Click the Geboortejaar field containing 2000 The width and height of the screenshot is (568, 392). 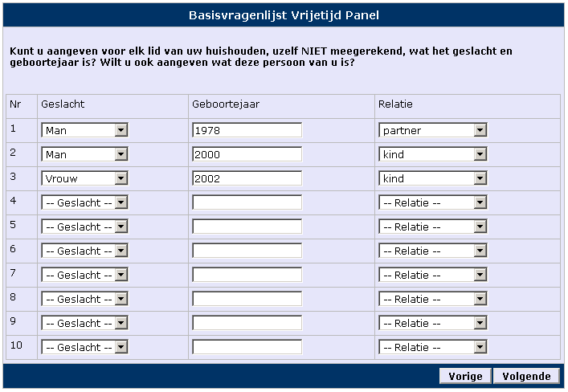click(247, 154)
